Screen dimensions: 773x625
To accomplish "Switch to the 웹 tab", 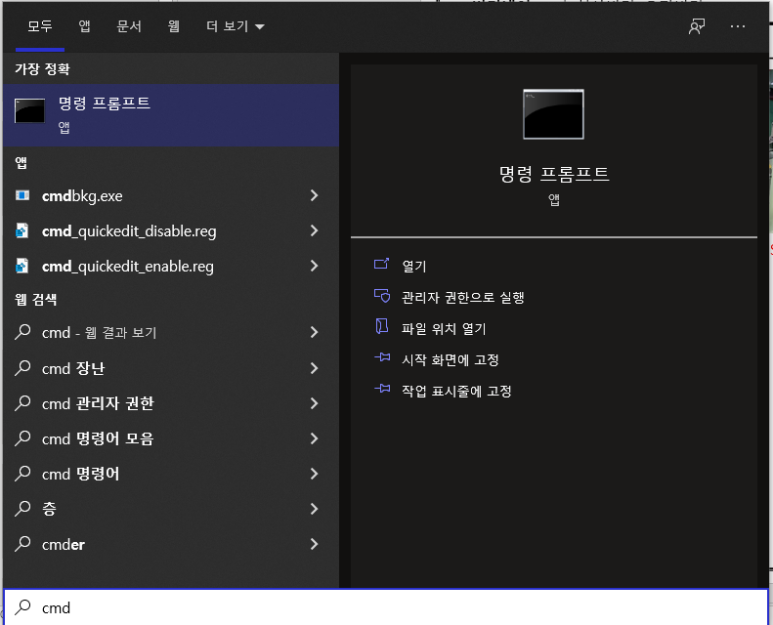I will pyautogui.click(x=174, y=26).
